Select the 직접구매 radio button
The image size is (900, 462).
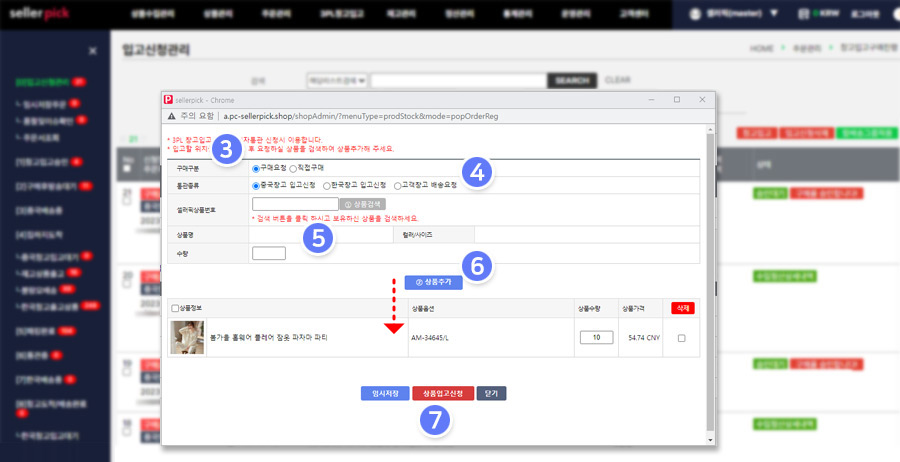pyautogui.click(x=293, y=169)
